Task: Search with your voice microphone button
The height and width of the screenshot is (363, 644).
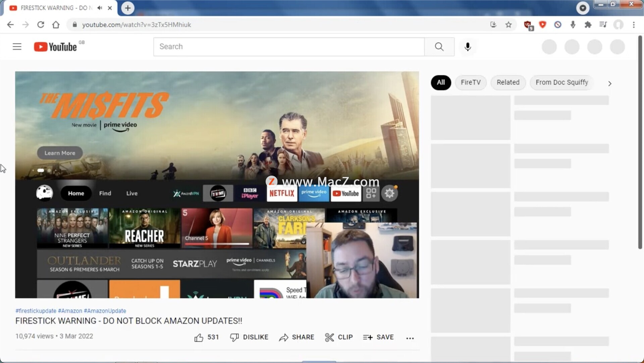Action: pyautogui.click(x=468, y=47)
